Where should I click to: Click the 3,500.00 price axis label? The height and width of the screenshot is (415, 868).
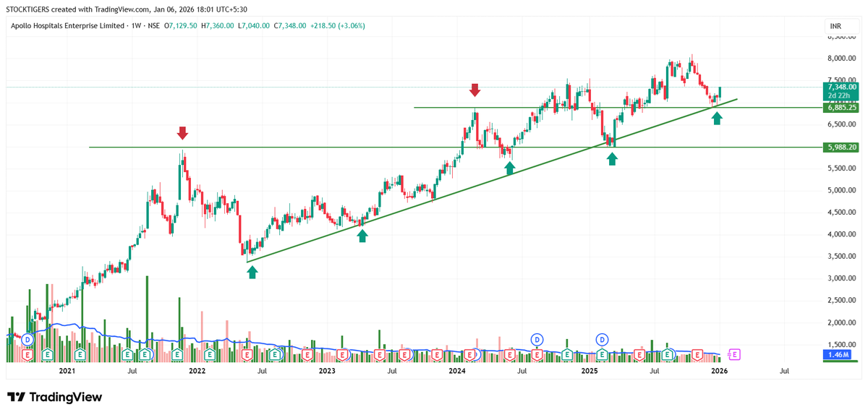point(842,256)
